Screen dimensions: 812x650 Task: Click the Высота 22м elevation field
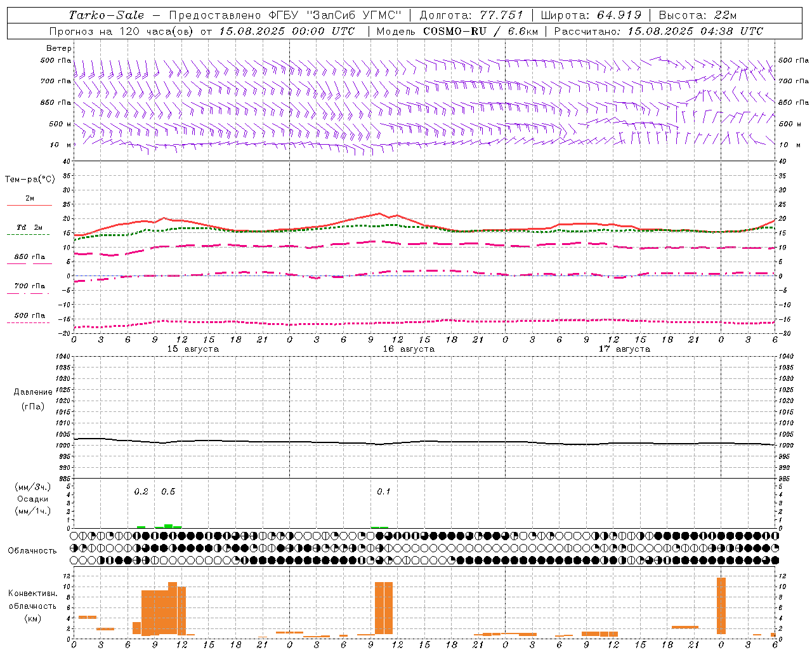pos(697,15)
